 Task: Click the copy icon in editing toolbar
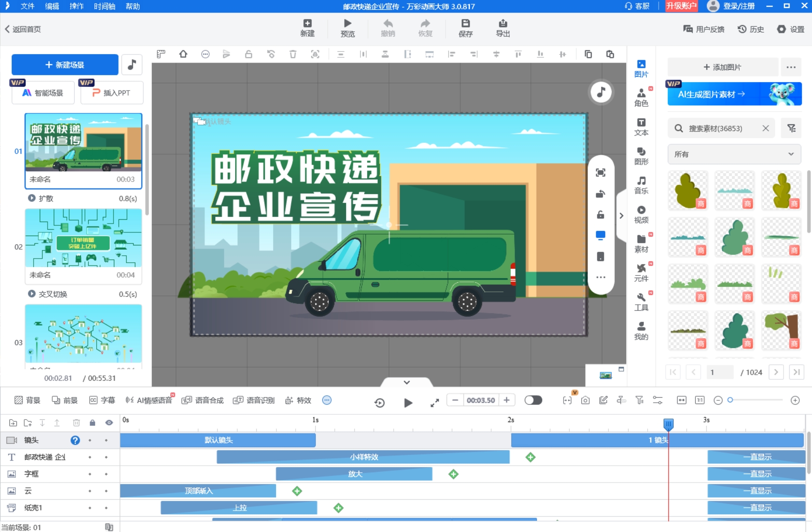coord(588,54)
